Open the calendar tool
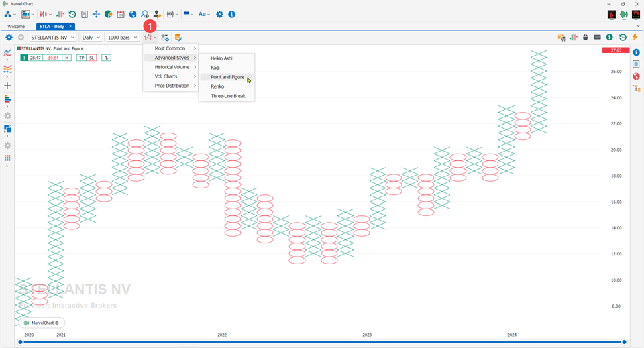 click(x=121, y=14)
